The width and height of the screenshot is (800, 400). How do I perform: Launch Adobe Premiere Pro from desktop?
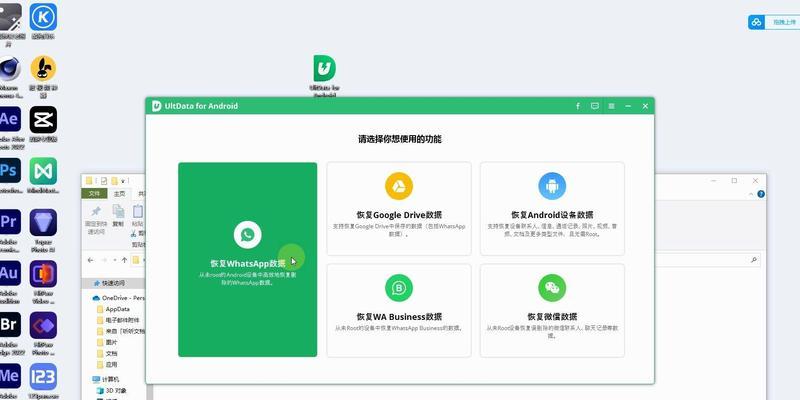click(10, 231)
